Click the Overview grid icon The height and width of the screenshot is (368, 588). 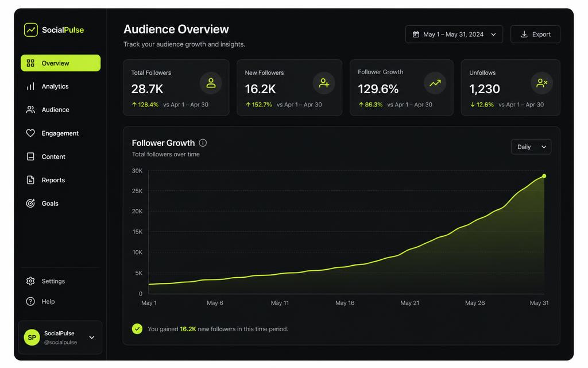tap(30, 63)
